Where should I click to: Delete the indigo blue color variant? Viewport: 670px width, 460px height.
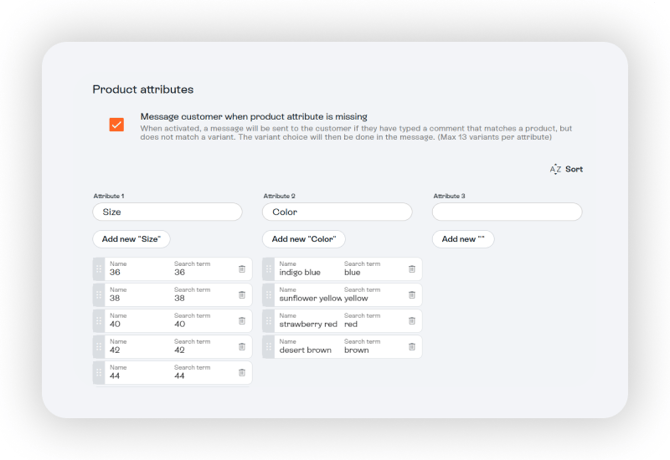(412, 269)
